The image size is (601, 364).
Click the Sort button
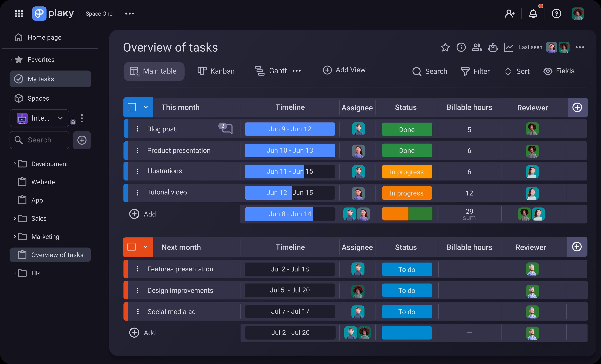517,71
